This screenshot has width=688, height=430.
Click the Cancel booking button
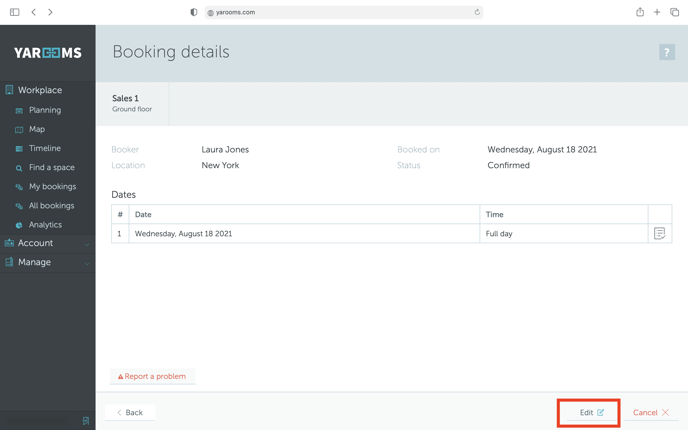pos(651,412)
